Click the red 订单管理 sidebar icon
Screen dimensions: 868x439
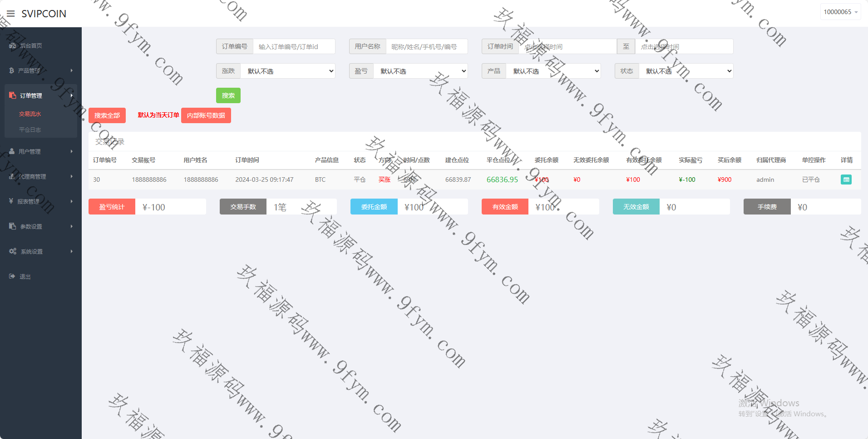click(x=12, y=95)
